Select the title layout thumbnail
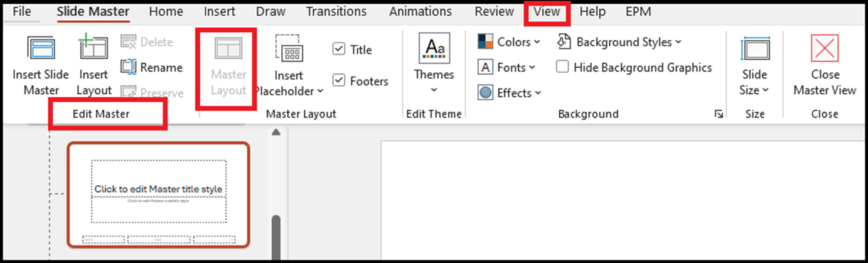The width and height of the screenshot is (868, 263). [158, 194]
